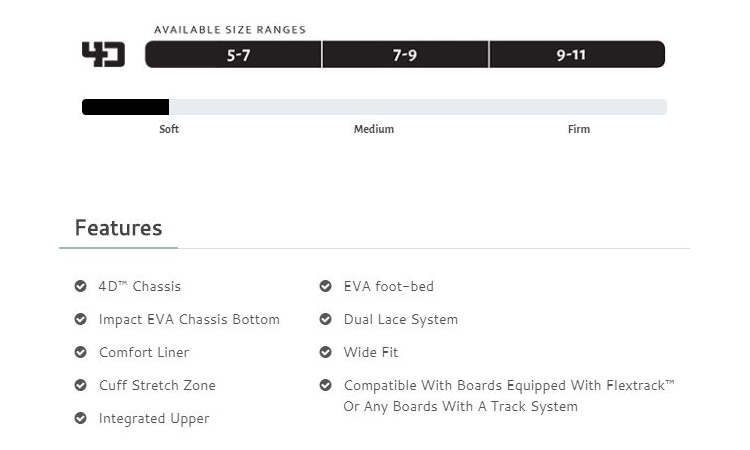The height and width of the screenshot is (450, 750).
Task: Click the checkmark beside Wide Fit
Action: [x=325, y=353]
